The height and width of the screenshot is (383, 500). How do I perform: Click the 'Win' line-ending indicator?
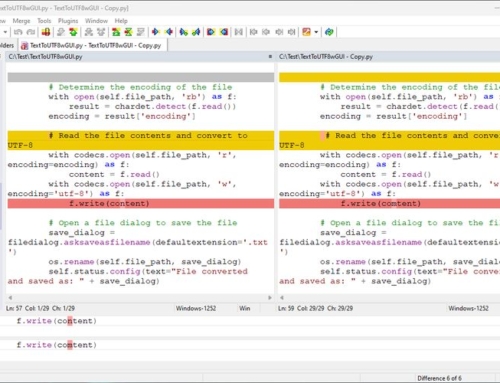(x=245, y=308)
